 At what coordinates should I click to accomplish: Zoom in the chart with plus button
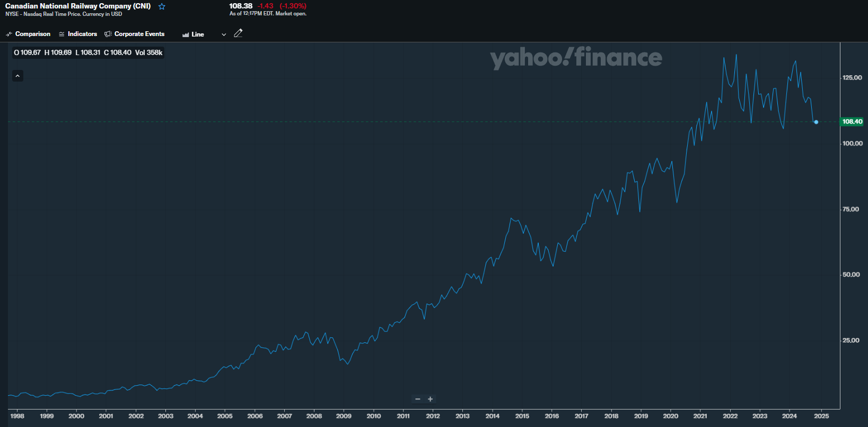pyautogui.click(x=431, y=399)
